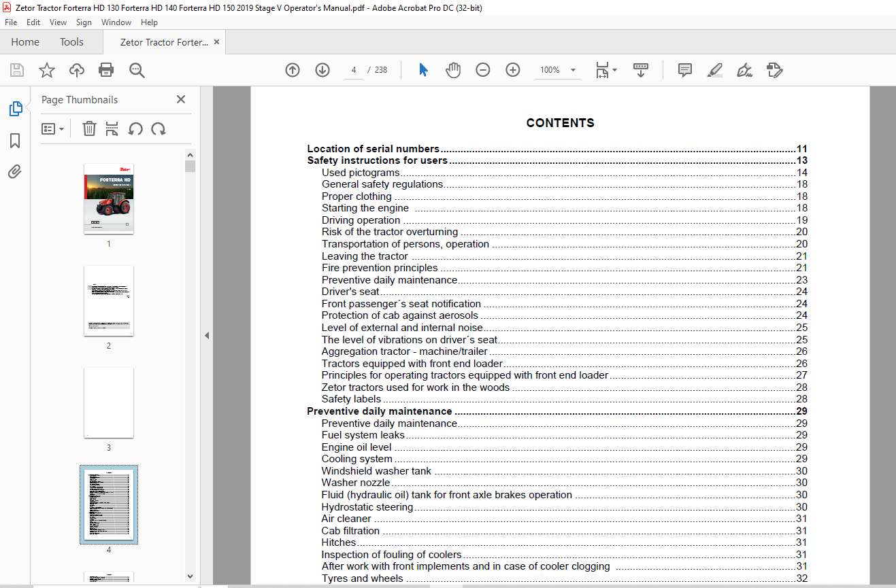Open the Find text magnifier tool

[137, 70]
